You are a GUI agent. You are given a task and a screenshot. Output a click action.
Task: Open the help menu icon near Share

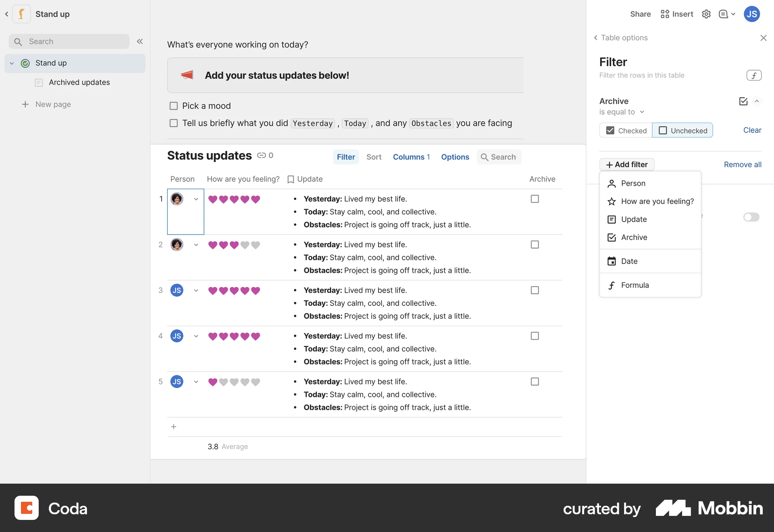click(x=724, y=14)
